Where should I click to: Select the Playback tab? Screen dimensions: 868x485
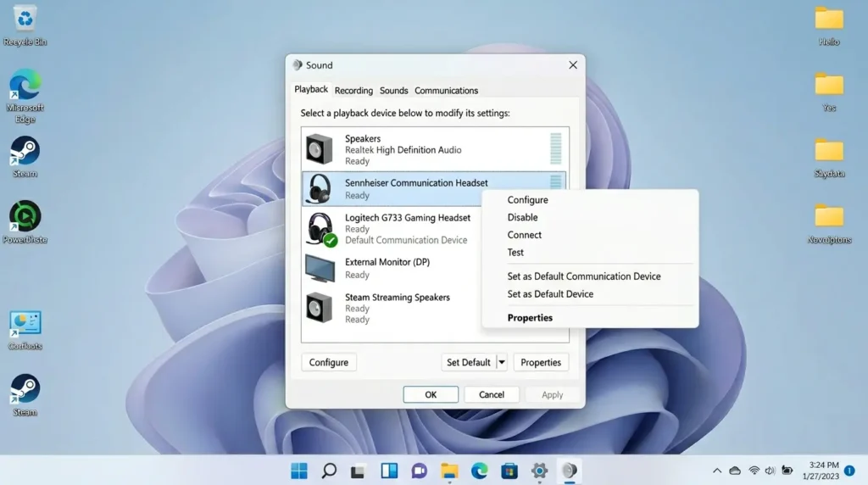(311, 89)
